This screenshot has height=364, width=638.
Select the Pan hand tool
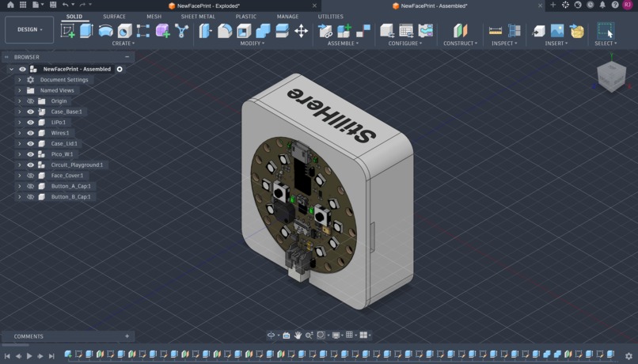click(x=298, y=336)
